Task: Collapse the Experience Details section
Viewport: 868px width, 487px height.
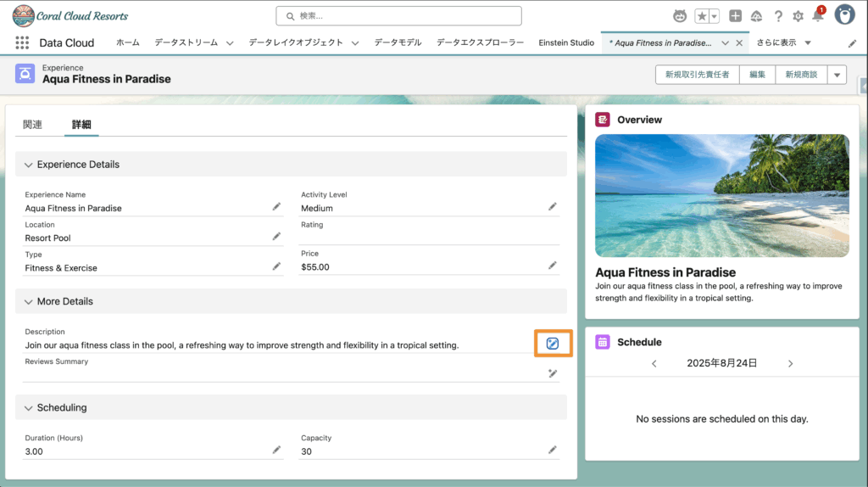Action: pos(29,165)
